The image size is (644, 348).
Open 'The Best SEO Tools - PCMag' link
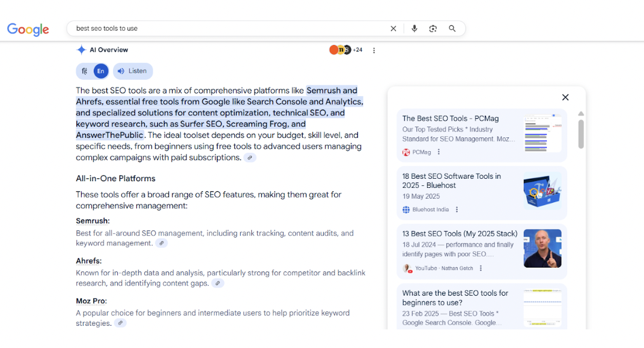[450, 119]
